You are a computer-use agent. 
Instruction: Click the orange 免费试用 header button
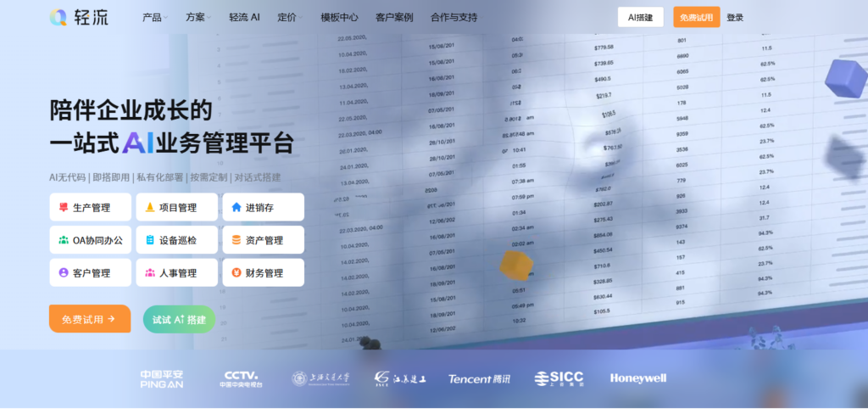(x=697, y=17)
